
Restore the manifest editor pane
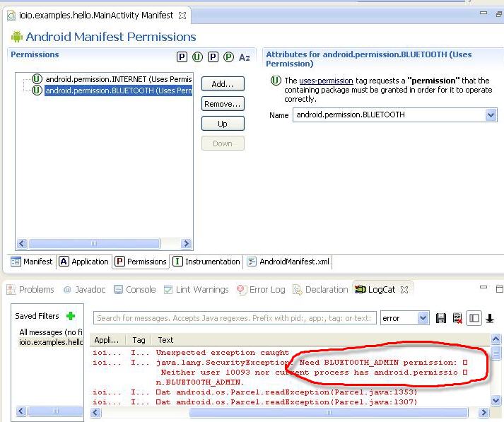click(x=499, y=14)
